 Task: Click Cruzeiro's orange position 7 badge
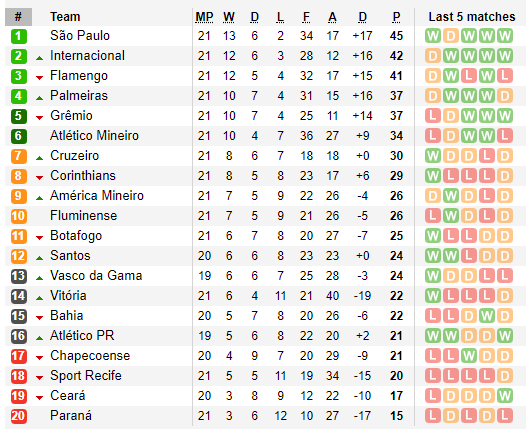pos(18,156)
